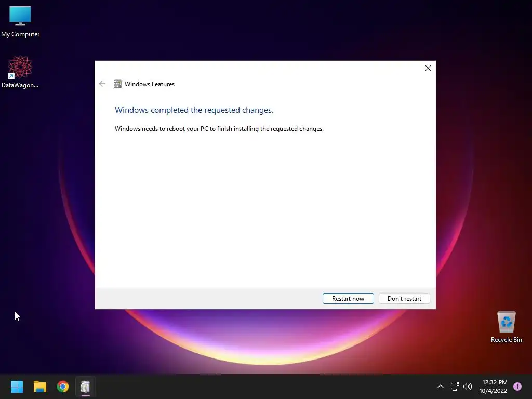Open My Computer desktop icon
The image size is (532, 399).
(20, 22)
